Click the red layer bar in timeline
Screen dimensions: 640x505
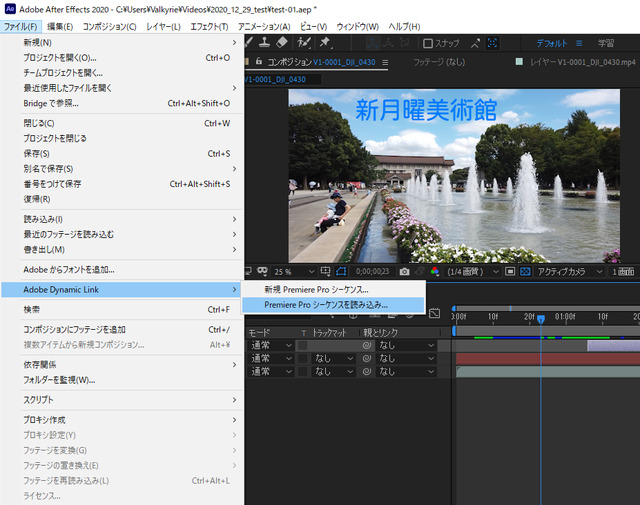pyautogui.click(x=548, y=359)
